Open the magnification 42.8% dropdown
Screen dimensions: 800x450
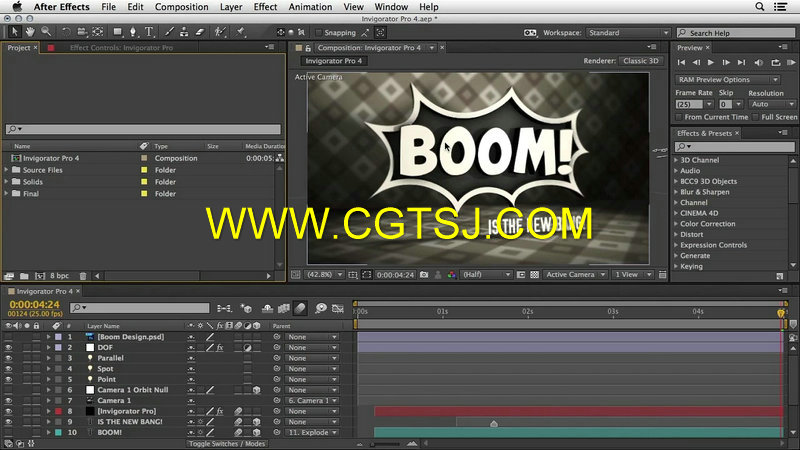324,274
